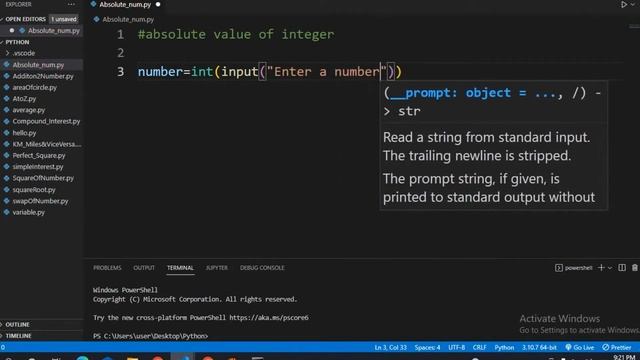Open hello.py file
Image resolution: width=640 pixels, height=360 pixels.
pos(24,133)
